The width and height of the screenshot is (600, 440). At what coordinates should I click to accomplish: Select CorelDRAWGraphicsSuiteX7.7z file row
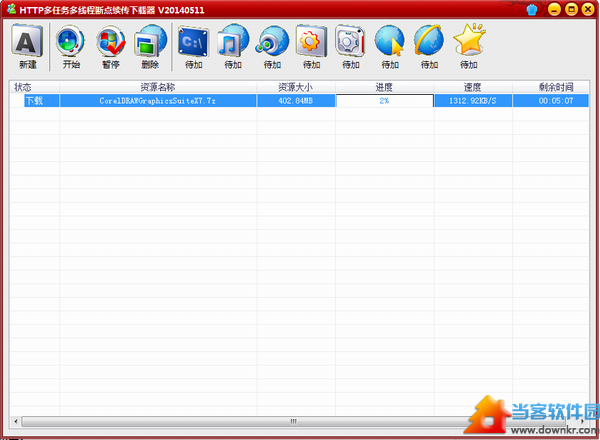(158, 101)
